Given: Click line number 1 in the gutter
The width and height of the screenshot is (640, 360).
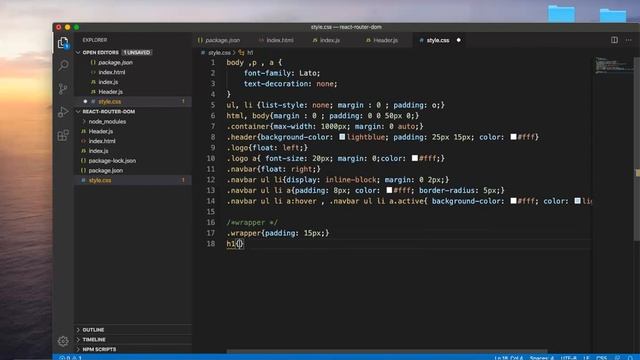Looking at the screenshot, I should [x=212, y=62].
